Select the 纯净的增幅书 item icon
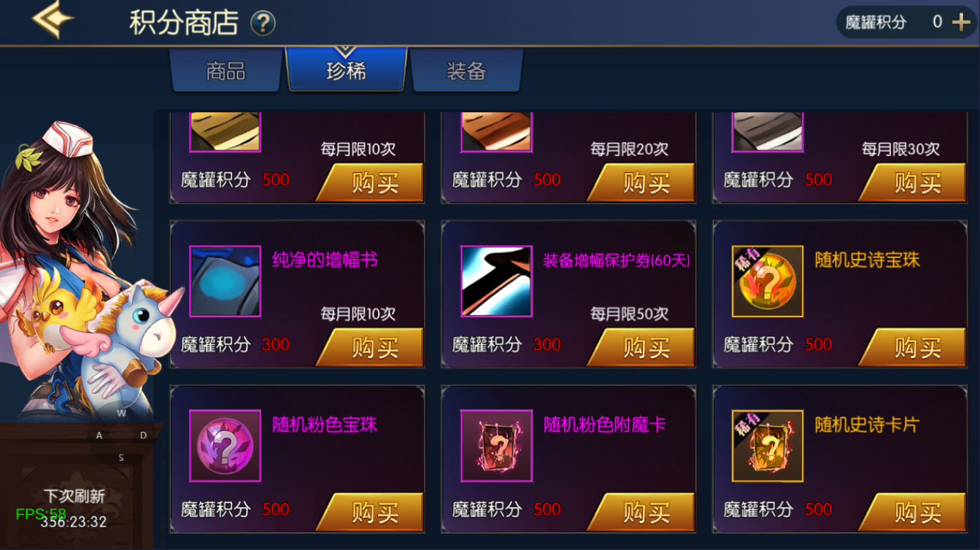The image size is (980, 550). pyautogui.click(x=225, y=281)
